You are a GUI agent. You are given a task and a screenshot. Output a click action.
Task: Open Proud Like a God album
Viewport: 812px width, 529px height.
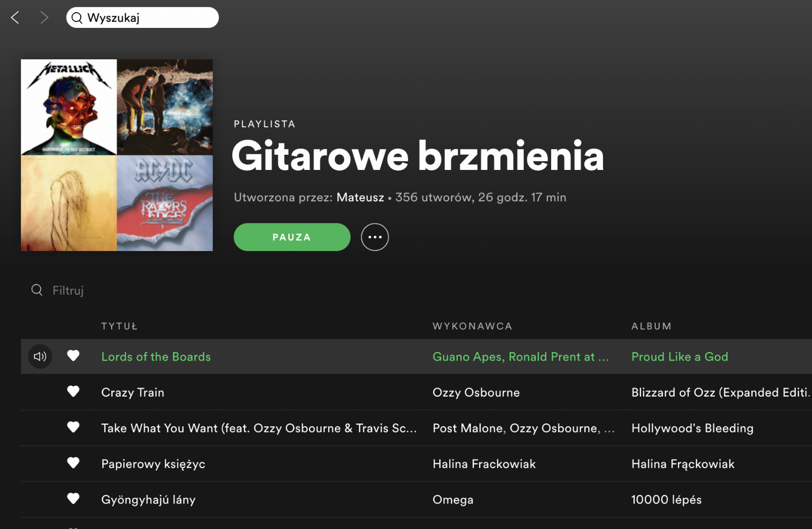pos(680,357)
